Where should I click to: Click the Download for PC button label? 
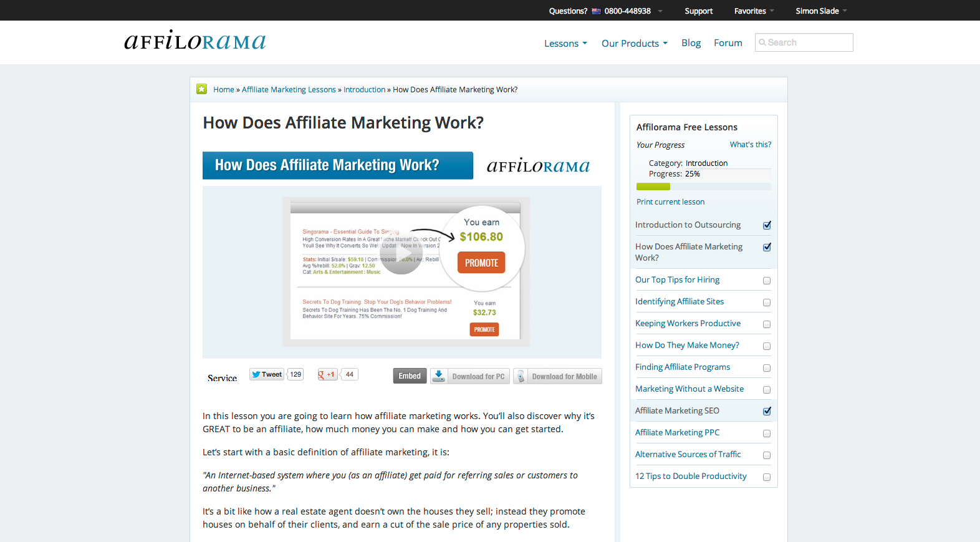click(x=478, y=377)
